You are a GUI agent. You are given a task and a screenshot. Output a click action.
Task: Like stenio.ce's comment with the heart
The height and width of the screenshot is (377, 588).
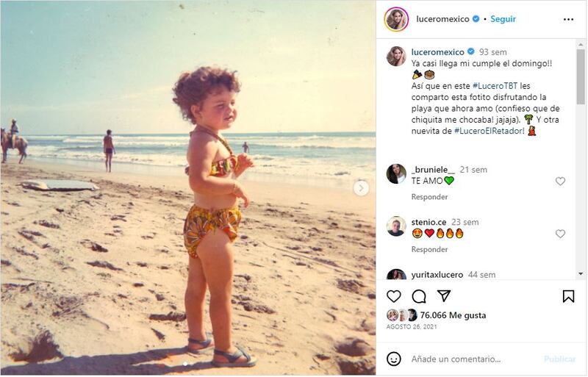(x=560, y=234)
